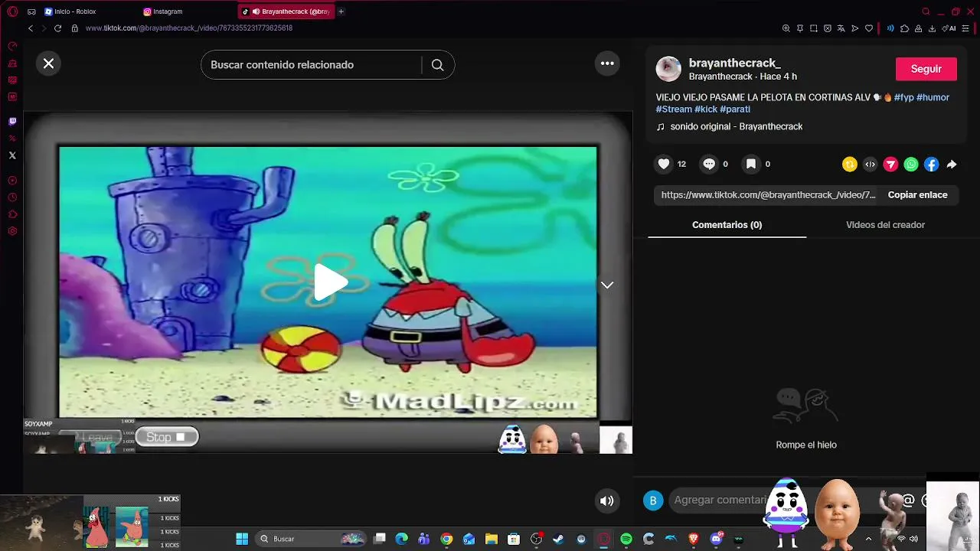The width and height of the screenshot is (980, 551).
Task: Open brayanthecrack_ profile avatar
Action: (668, 69)
